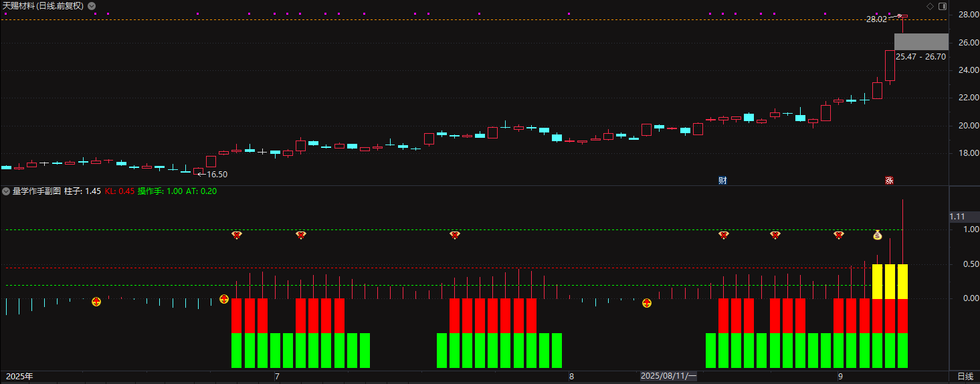Click the last yellow indicator bar
This screenshot has width=980, height=384.
[902, 282]
